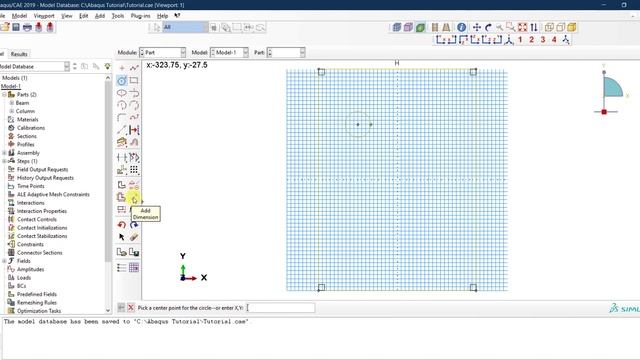Open the Add menu
Image resolution: width=640 pixels, height=360 pixels.
[x=100, y=16]
